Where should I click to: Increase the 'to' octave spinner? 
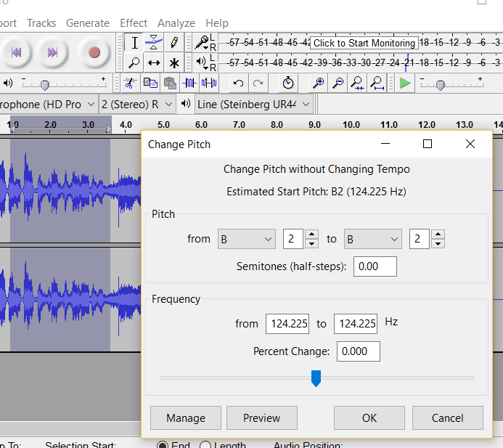(438, 234)
